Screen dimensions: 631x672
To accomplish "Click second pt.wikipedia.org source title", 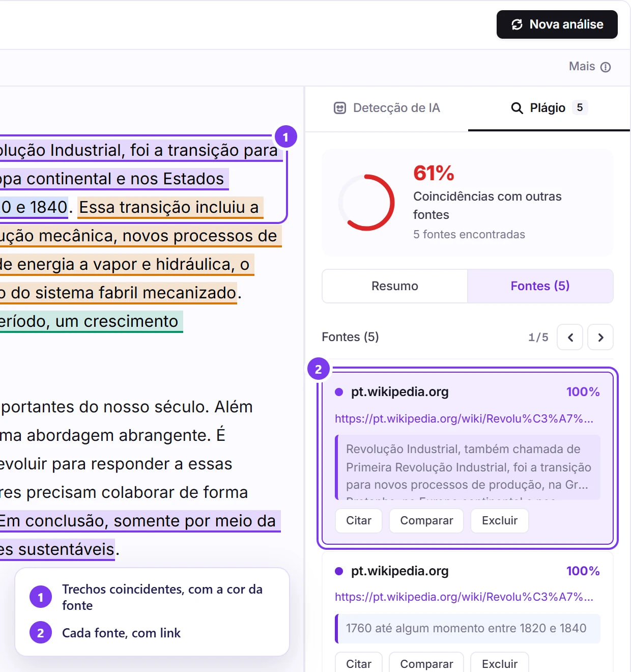I will coord(400,571).
